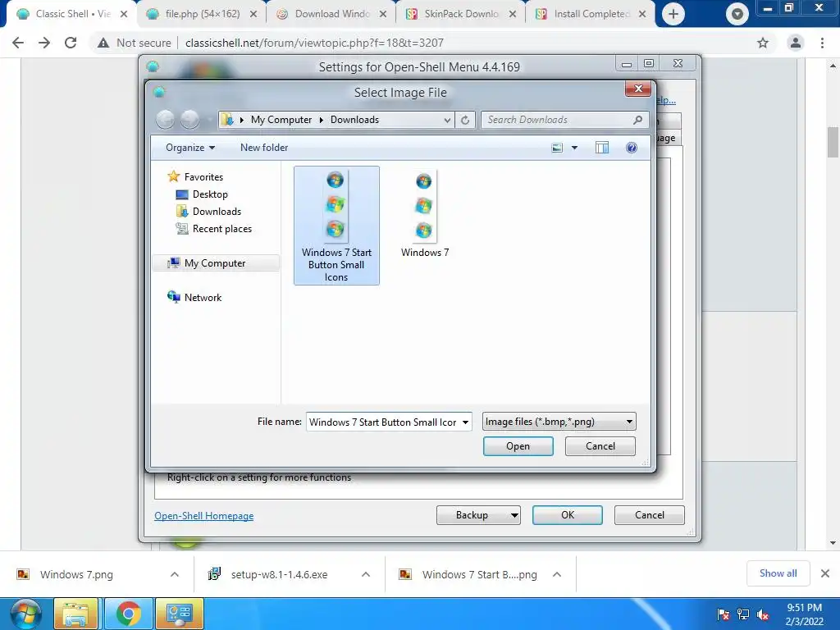Reload the browser page
The height and width of the screenshot is (630, 840).
point(71,43)
